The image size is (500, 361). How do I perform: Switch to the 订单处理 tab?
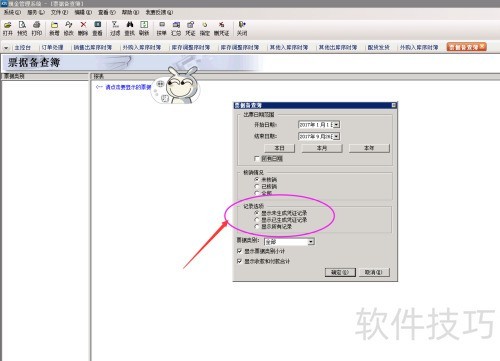[52, 48]
